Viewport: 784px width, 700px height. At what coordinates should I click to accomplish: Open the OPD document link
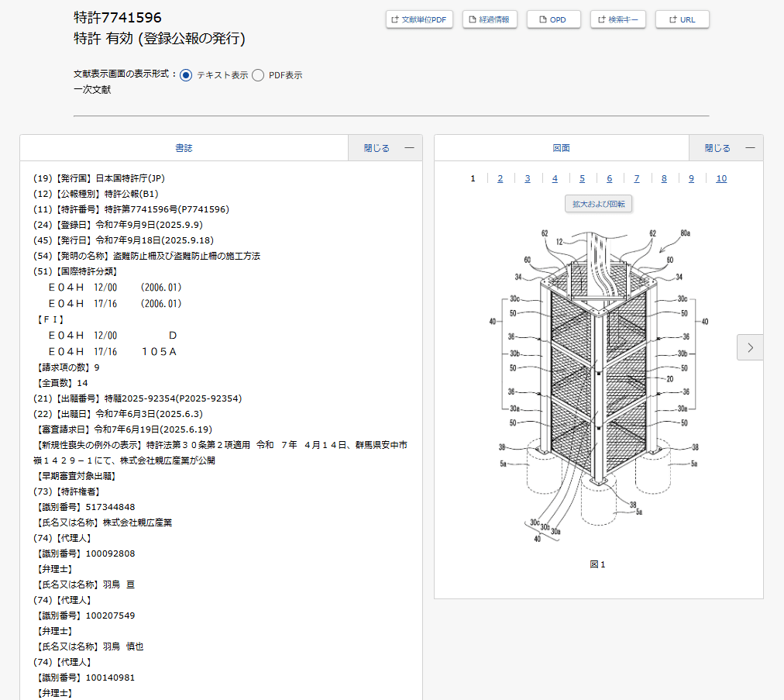[553, 19]
